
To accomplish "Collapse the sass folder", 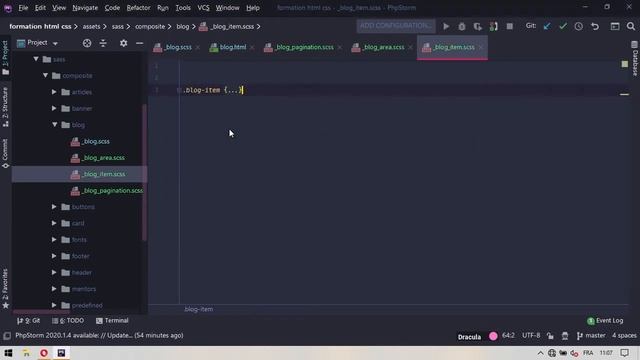I will (x=36, y=59).
